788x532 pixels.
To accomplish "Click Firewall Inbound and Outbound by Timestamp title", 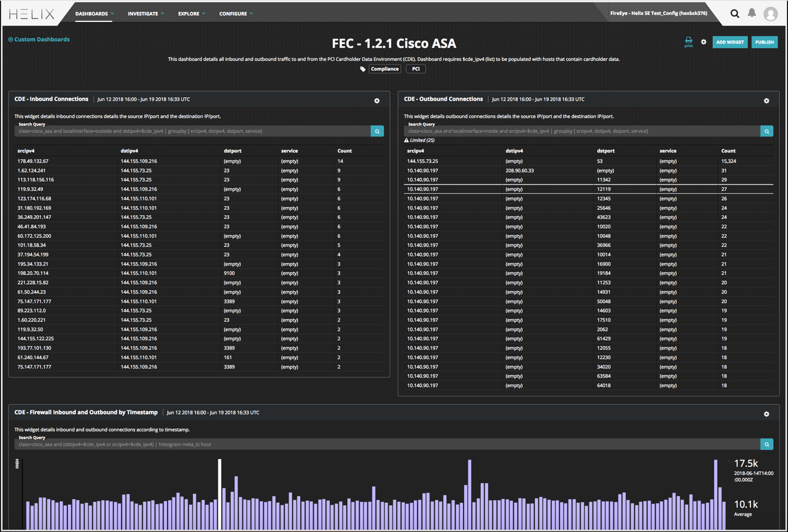I will [86, 412].
